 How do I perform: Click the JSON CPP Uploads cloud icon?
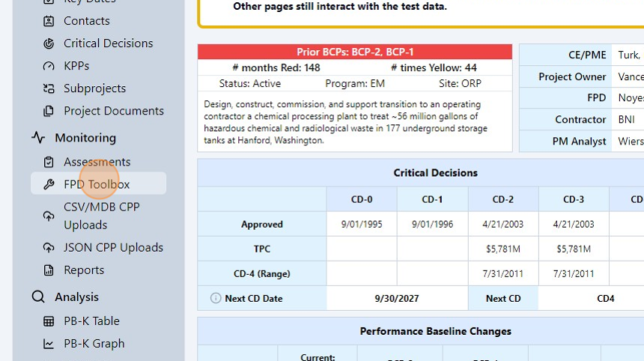point(49,247)
